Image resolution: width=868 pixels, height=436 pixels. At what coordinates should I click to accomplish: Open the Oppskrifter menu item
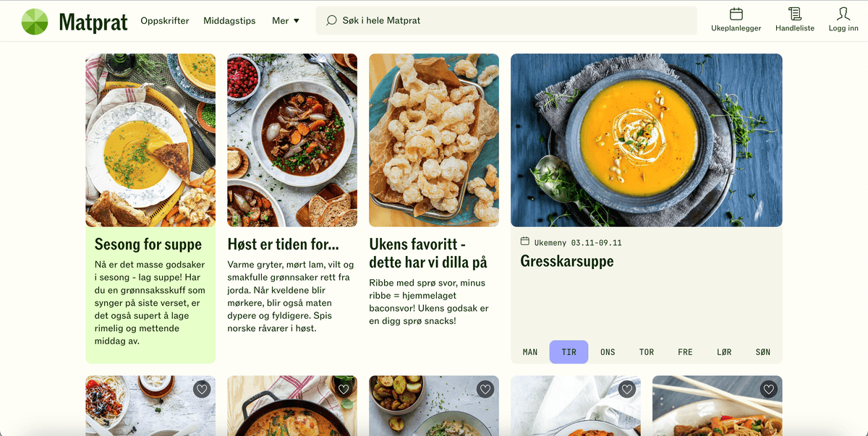165,21
